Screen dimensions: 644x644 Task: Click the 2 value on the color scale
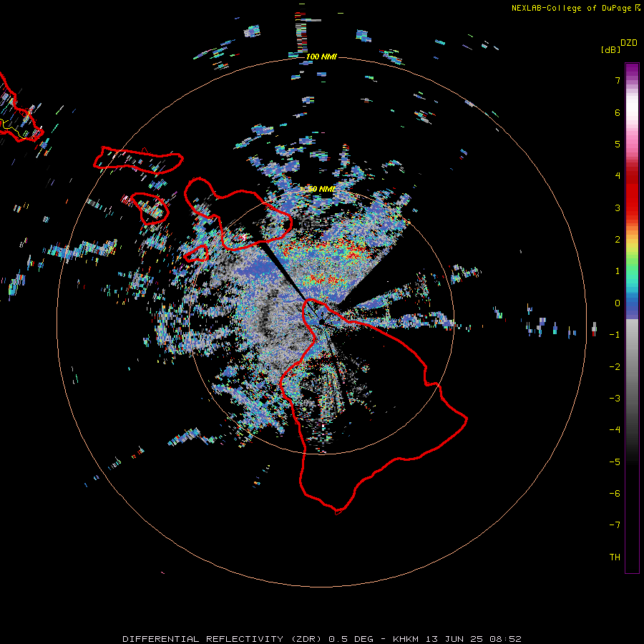tap(618, 240)
